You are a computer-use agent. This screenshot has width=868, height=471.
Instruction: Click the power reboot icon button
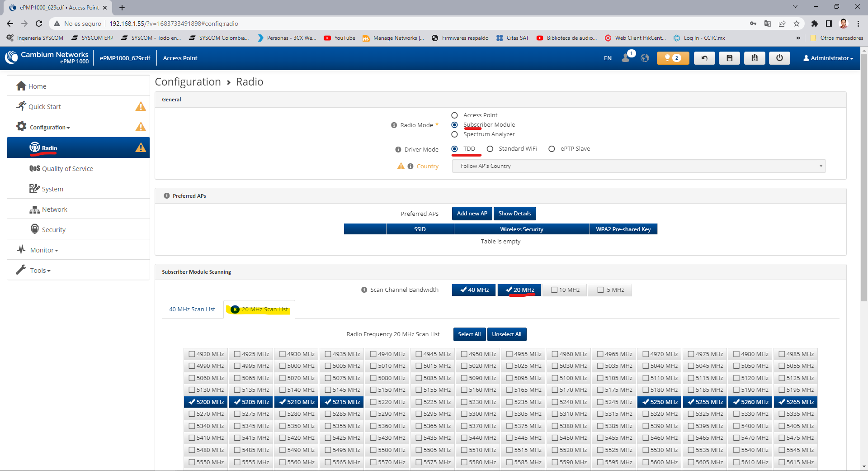coord(779,58)
